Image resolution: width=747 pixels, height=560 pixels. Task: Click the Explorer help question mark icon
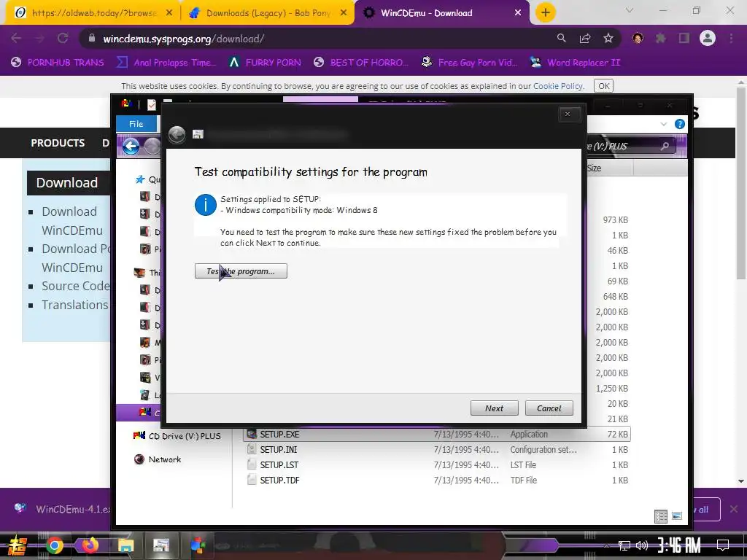(x=680, y=124)
